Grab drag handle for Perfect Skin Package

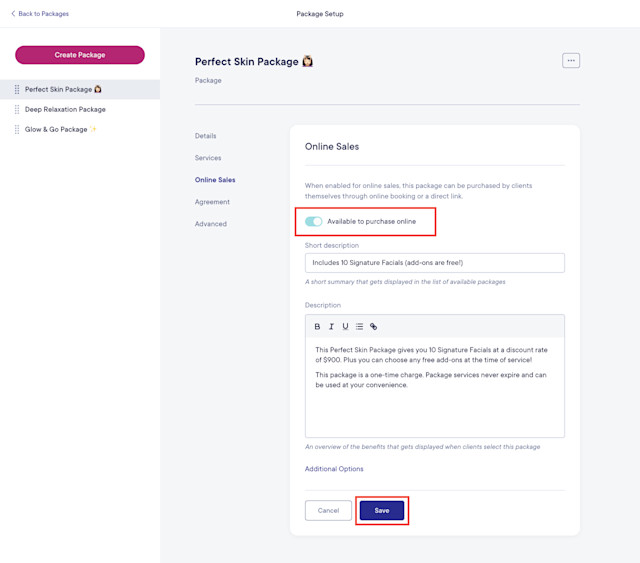[17, 89]
